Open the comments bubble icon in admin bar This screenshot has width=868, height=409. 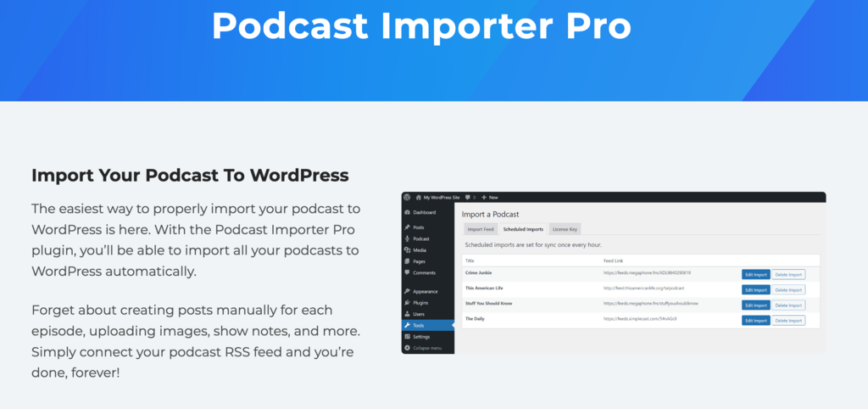pos(468,197)
